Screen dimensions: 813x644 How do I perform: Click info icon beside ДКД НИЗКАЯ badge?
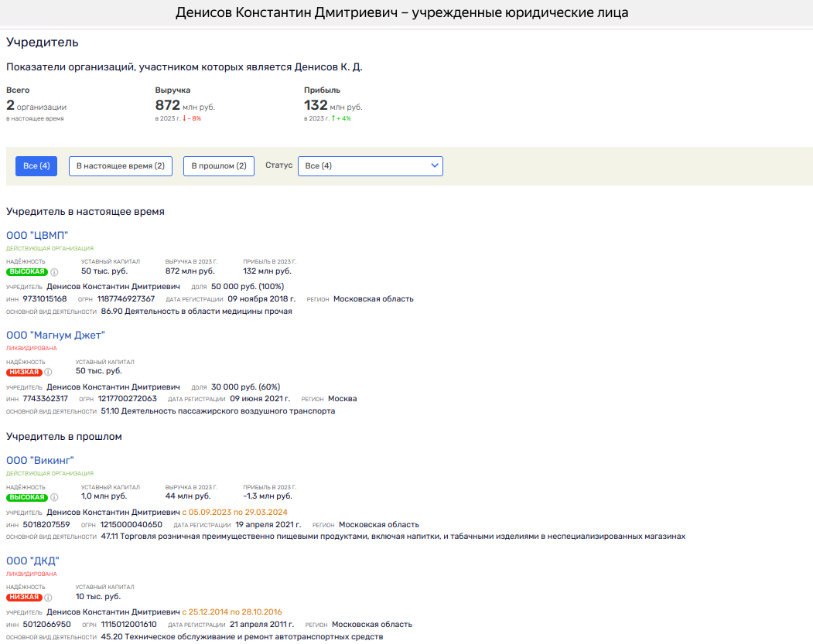tap(48, 598)
